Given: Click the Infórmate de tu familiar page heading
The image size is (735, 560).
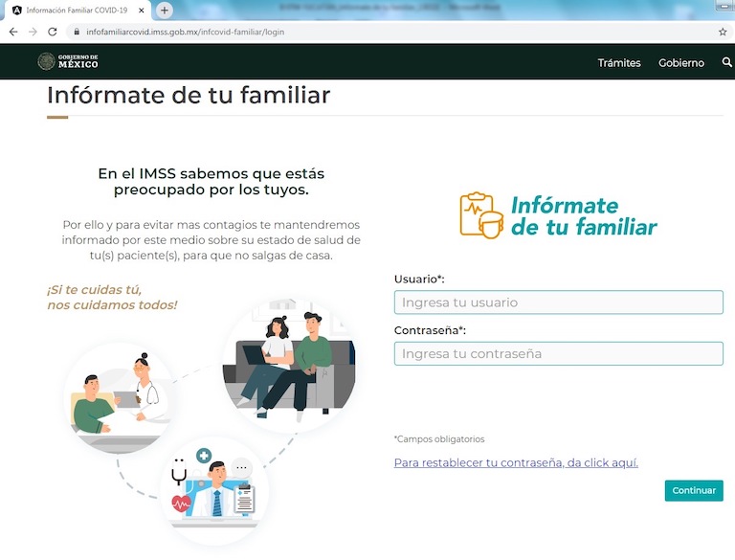Looking at the screenshot, I should 189,95.
